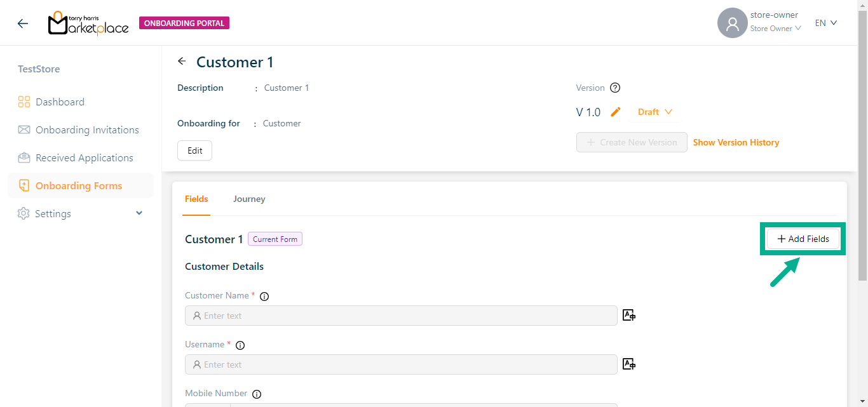Click the store-owner profile avatar
This screenshot has width=868, height=407.
pyautogui.click(x=732, y=23)
